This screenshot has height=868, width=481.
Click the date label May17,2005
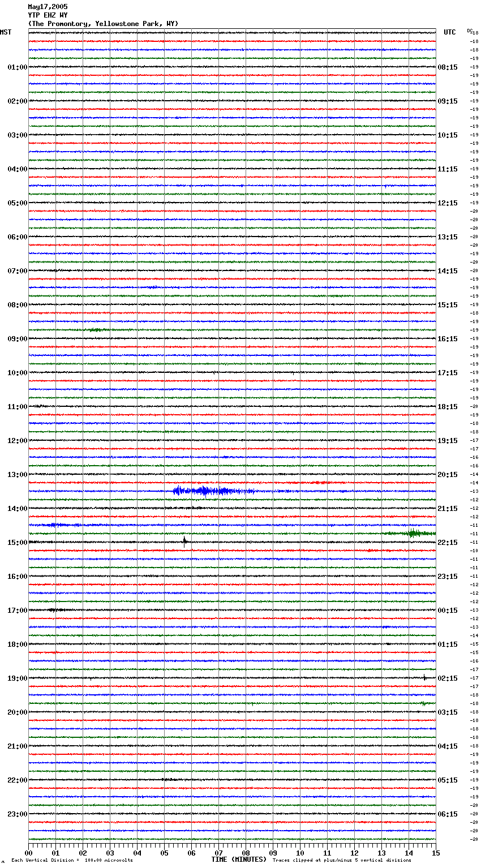(48, 7)
